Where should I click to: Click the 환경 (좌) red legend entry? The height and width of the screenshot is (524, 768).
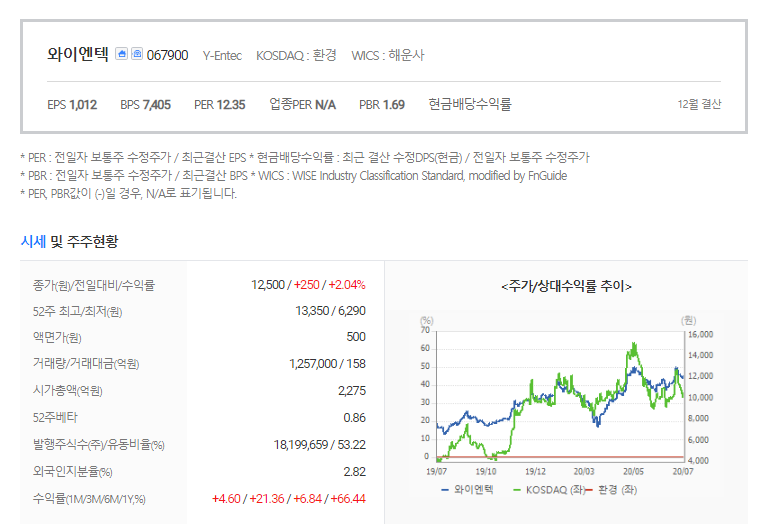coord(612,490)
